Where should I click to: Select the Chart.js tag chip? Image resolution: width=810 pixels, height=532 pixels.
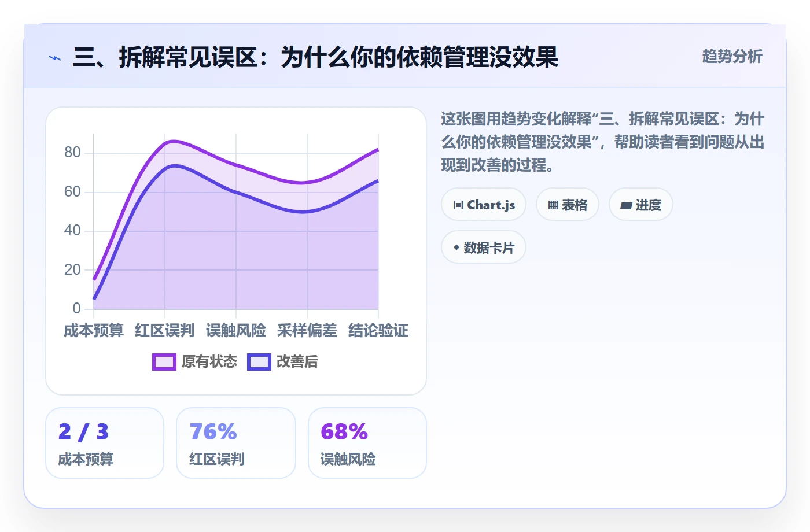[484, 205]
